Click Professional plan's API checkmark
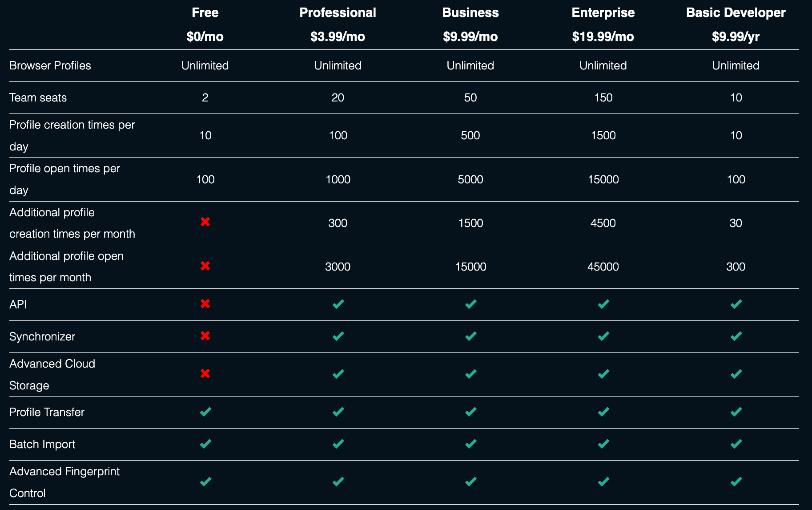The width and height of the screenshot is (812, 510). click(338, 304)
